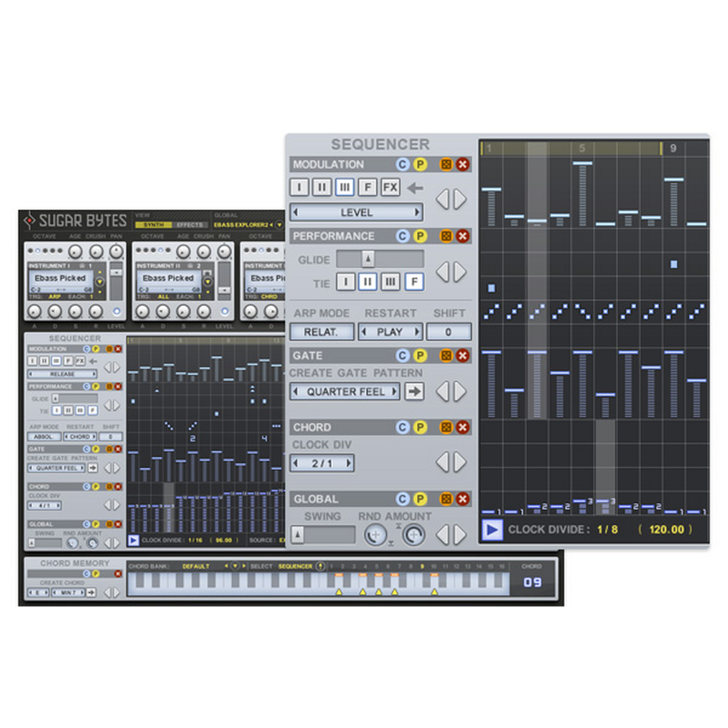The width and height of the screenshot is (728, 728).
Task: Apply the gate pattern with the arrow button
Action: coord(414,391)
